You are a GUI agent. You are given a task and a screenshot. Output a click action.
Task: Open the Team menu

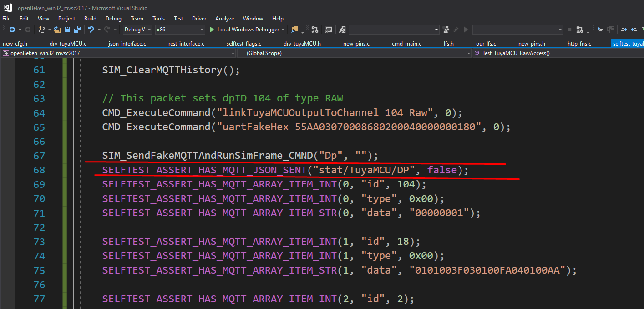(137, 19)
